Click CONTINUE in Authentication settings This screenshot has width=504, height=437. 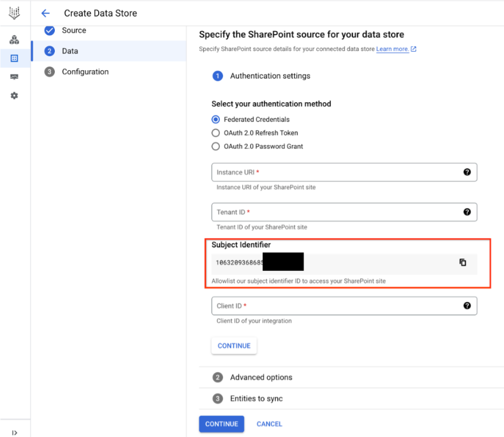tap(234, 346)
